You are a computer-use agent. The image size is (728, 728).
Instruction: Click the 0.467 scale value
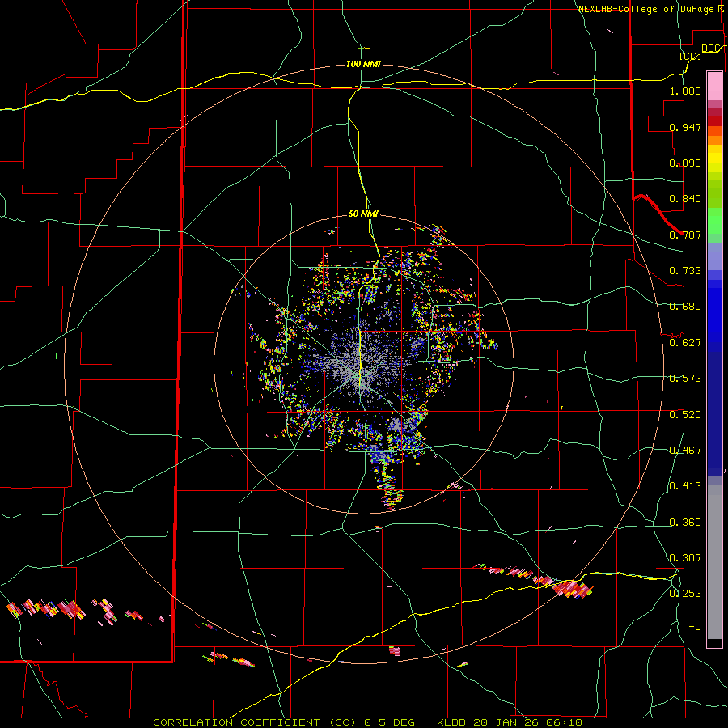point(685,451)
